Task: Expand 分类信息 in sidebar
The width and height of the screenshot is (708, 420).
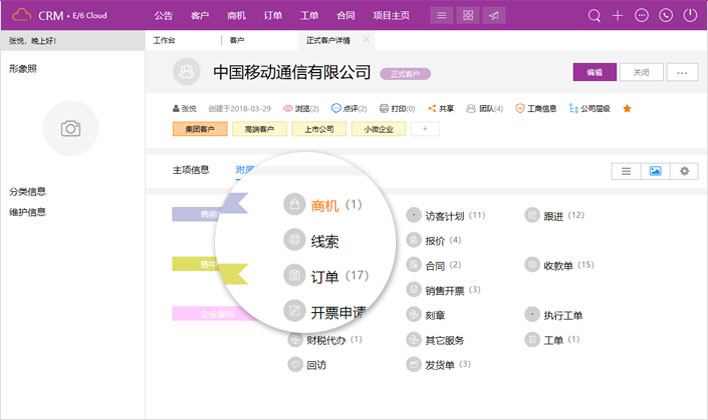Action: tap(28, 191)
